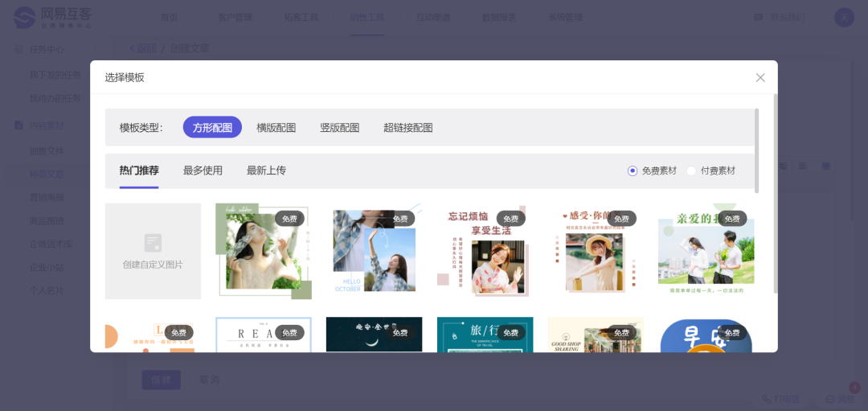The image size is (868, 411).
Task: Open 我待办的任务 in the sidebar
Action: [55, 99]
